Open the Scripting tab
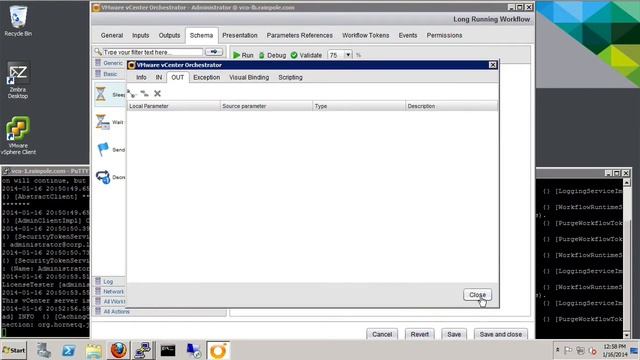This screenshot has height=360, width=640. (290, 78)
